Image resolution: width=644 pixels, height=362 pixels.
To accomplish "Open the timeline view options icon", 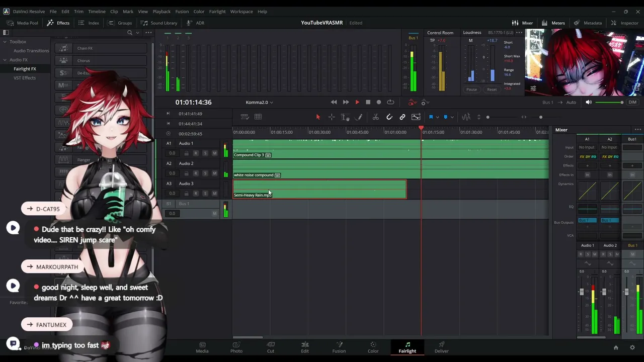I will pos(245,117).
